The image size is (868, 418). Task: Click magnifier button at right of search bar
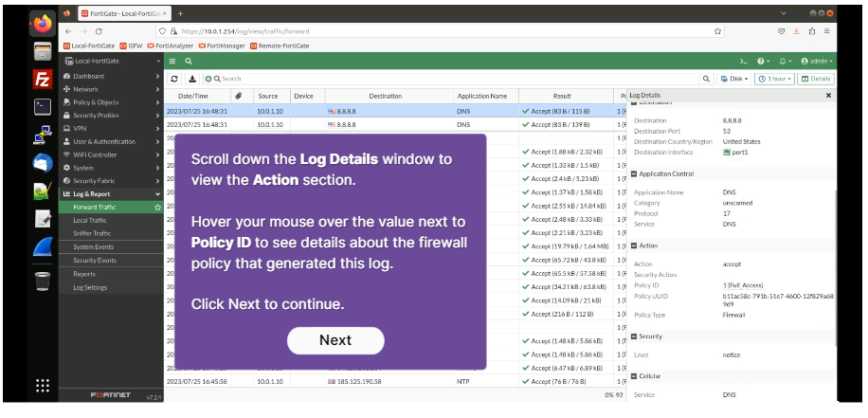706,79
